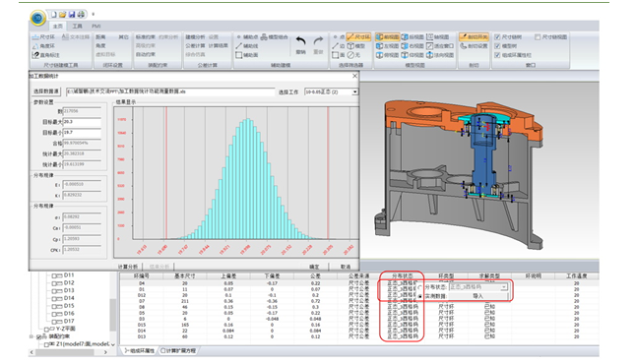Click the 计算分析 button
The height and width of the screenshot is (364, 635).
tap(128, 267)
